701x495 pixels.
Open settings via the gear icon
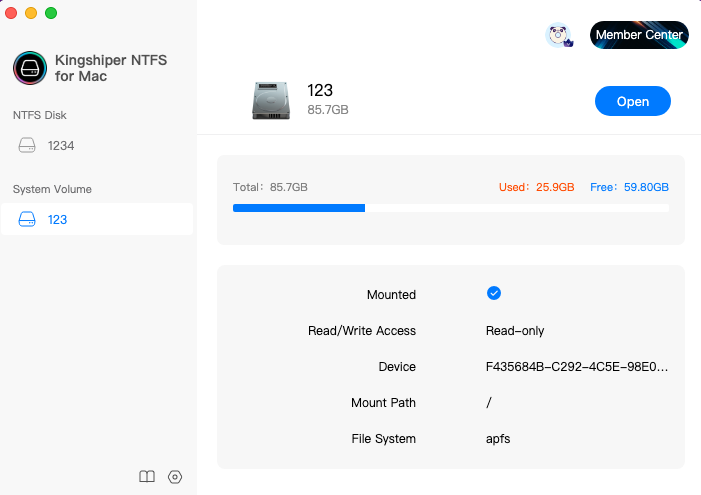coord(175,477)
